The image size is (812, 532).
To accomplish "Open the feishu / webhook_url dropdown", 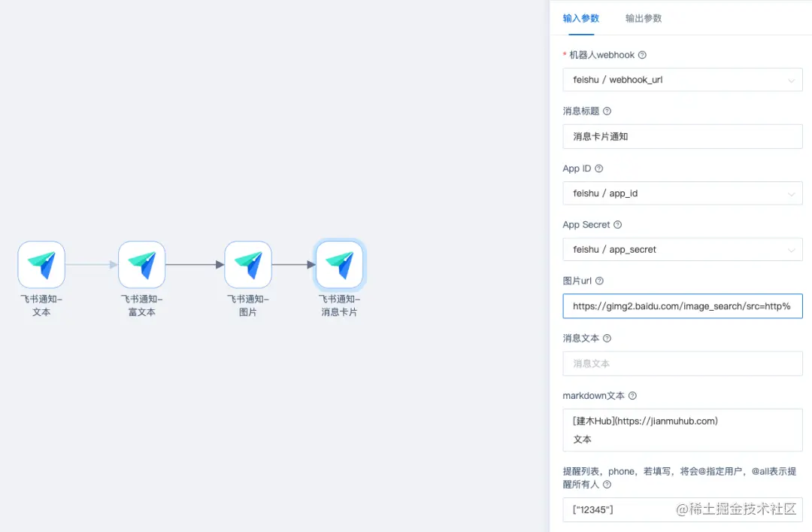I will (683, 80).
